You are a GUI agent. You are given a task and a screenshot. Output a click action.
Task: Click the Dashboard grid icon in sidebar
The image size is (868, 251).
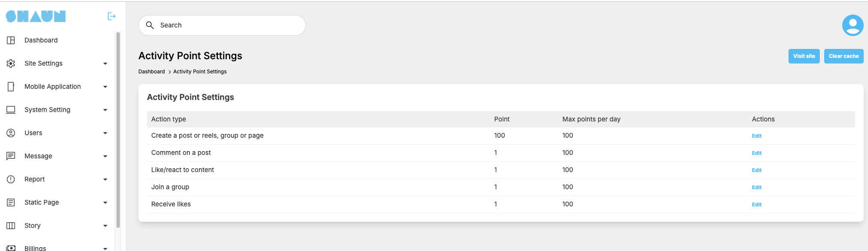(11, 40)
